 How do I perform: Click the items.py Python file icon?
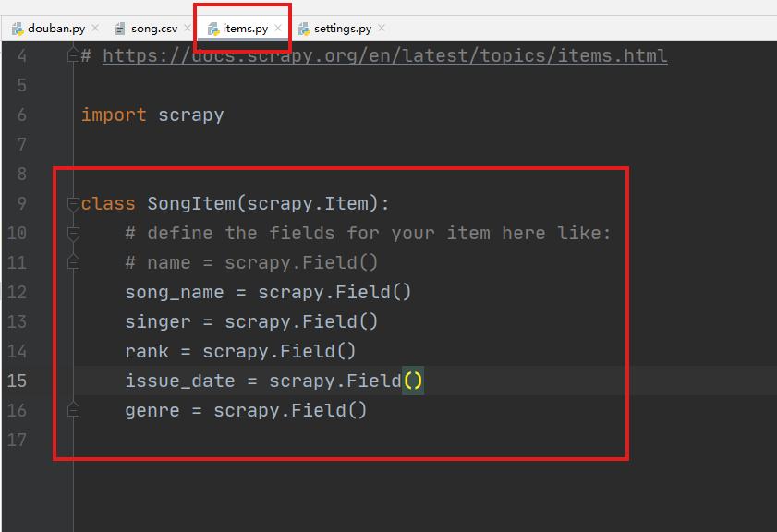click(213, 29)
